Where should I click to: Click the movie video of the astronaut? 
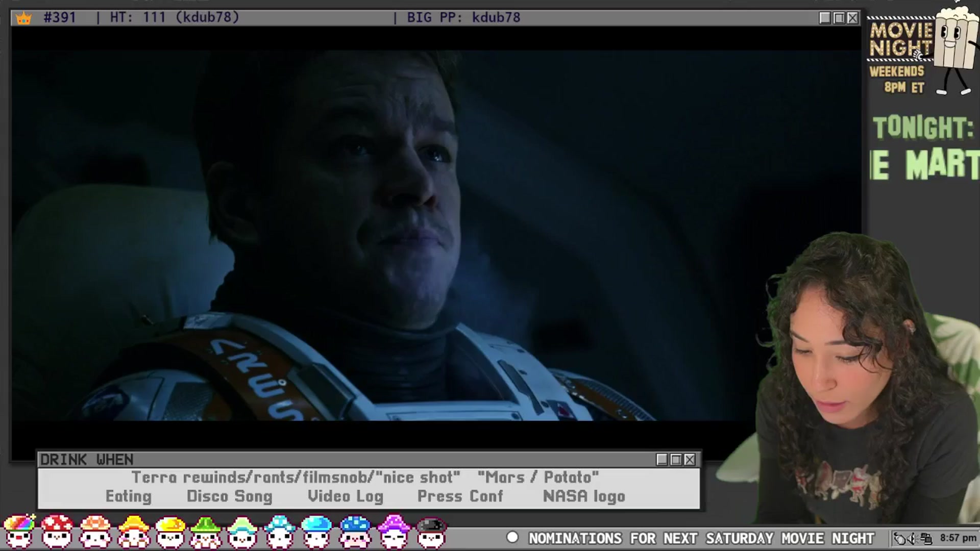[x=436, y=235]
